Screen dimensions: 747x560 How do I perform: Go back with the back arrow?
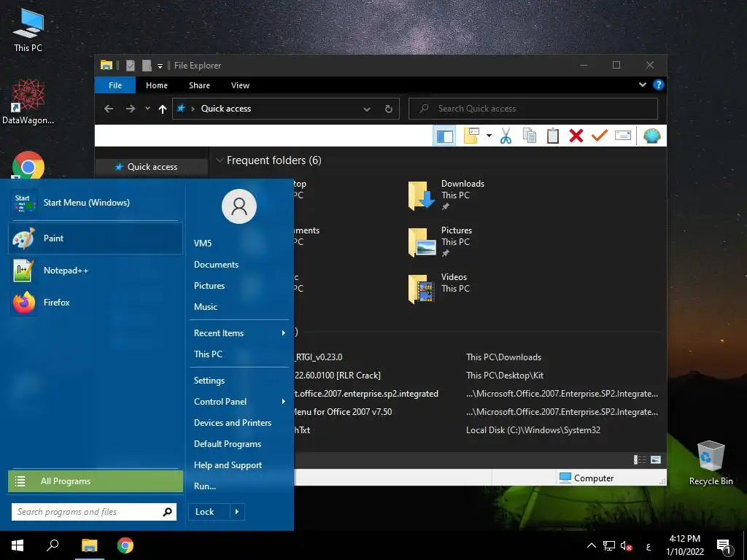(x=109, y=109)
